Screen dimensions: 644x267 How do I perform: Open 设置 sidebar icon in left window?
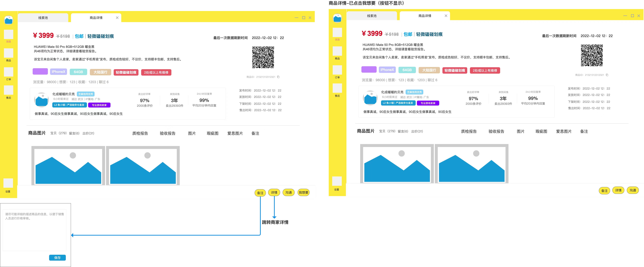pos(8,183)
